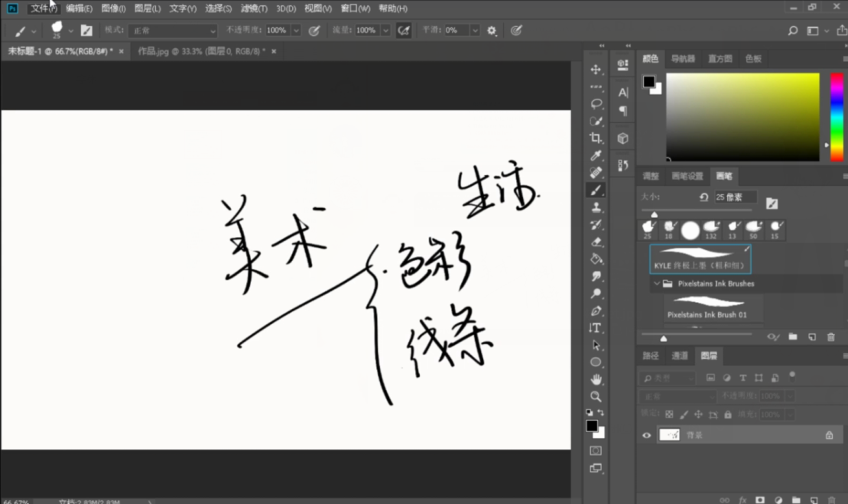Select the Lasso tool
Viewport: 848px width, 504px height.
pos(596,104)
